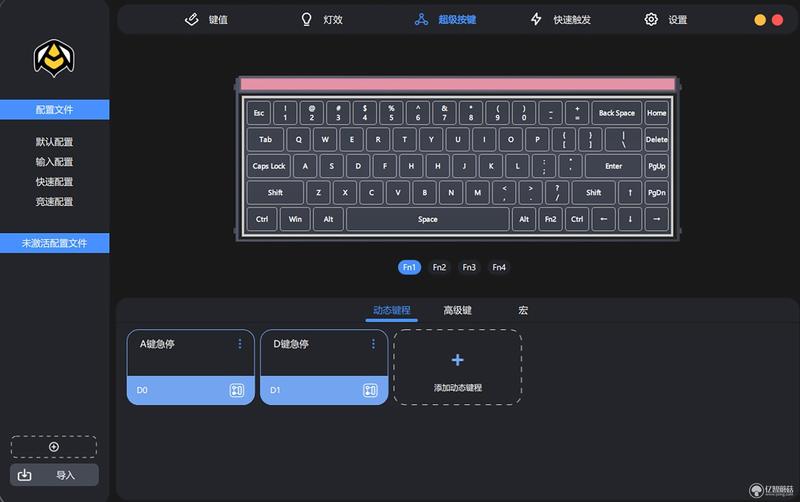Click the 导入 import button
Viewport: 800px width, 502px height.
click(54, 475)
